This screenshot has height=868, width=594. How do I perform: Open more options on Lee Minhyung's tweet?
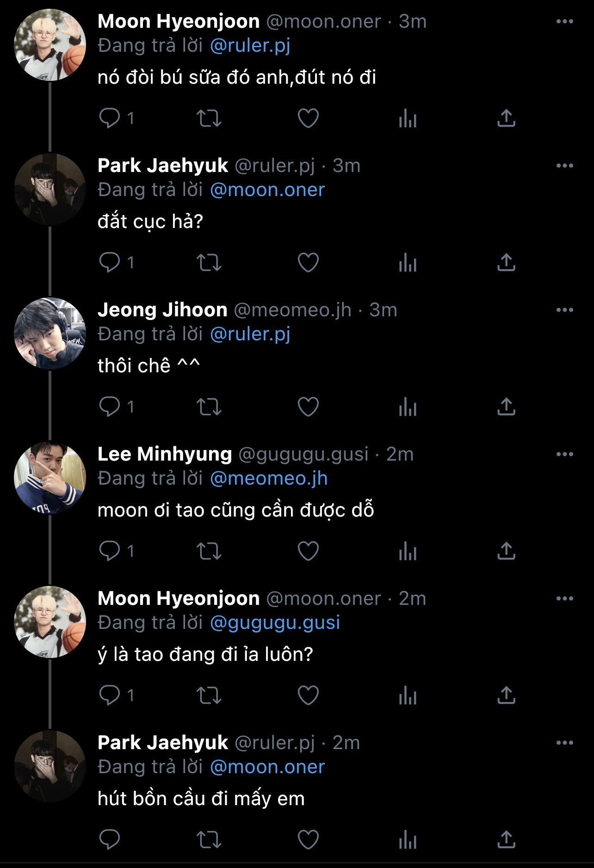pyautogui.click(x=564, y=454)
